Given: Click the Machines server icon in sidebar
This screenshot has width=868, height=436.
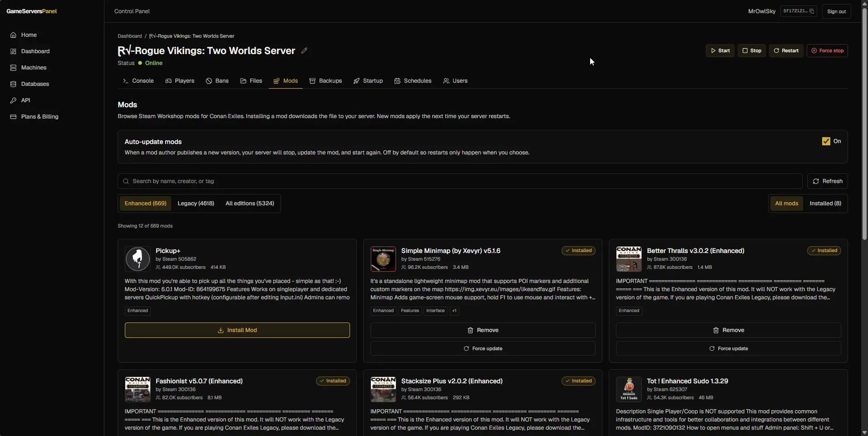Looking at the screenshot, I should click(x=13, y=68).
